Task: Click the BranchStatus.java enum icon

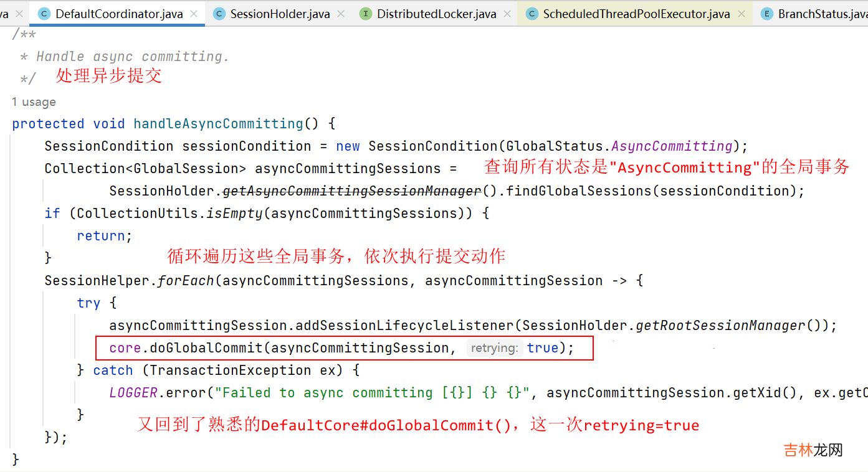Action: (767, 14)
